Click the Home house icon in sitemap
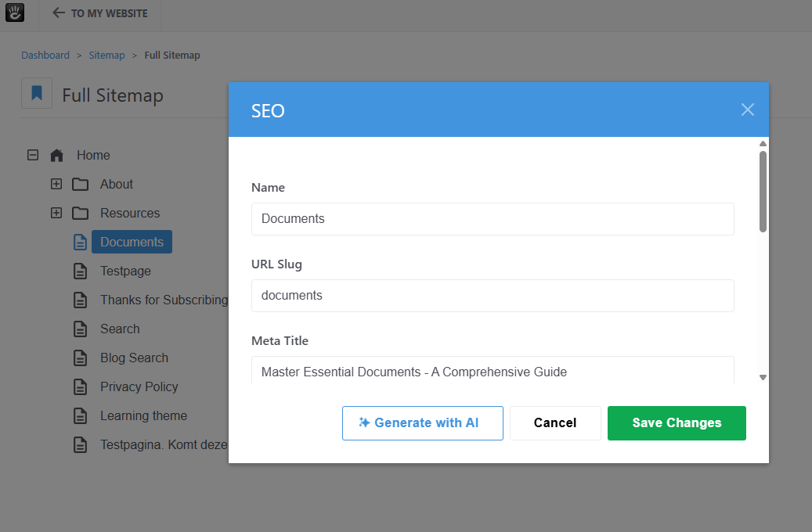This screenshot has height=532, width=812. tap(56, 156)
